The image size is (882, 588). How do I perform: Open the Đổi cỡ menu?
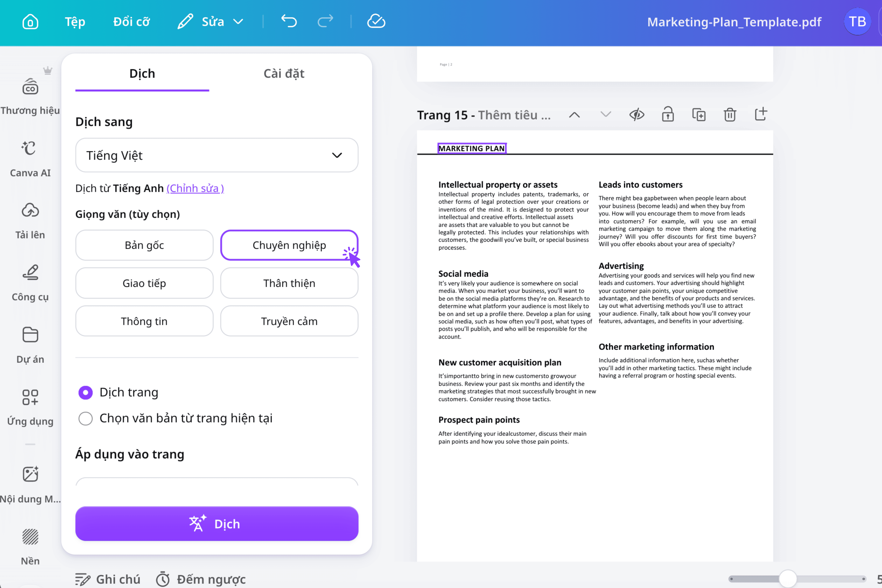131,21
